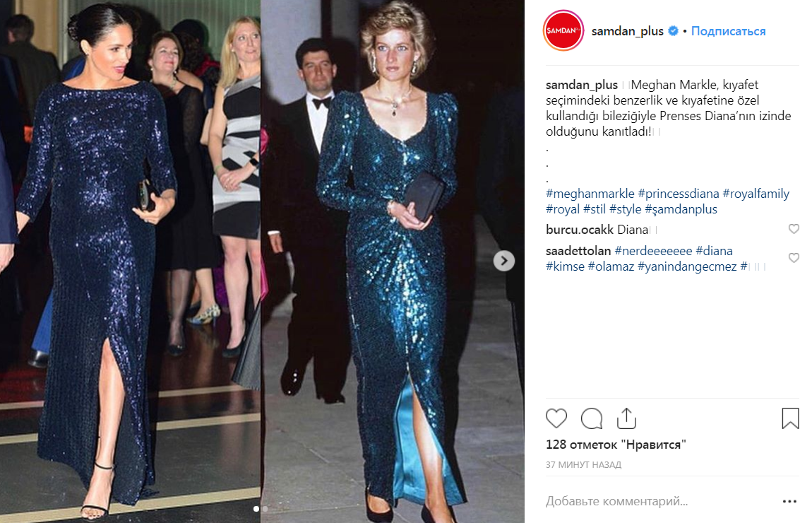
Task: Open the #royalfamily hashtag
Action: click(x=756, y=194)
